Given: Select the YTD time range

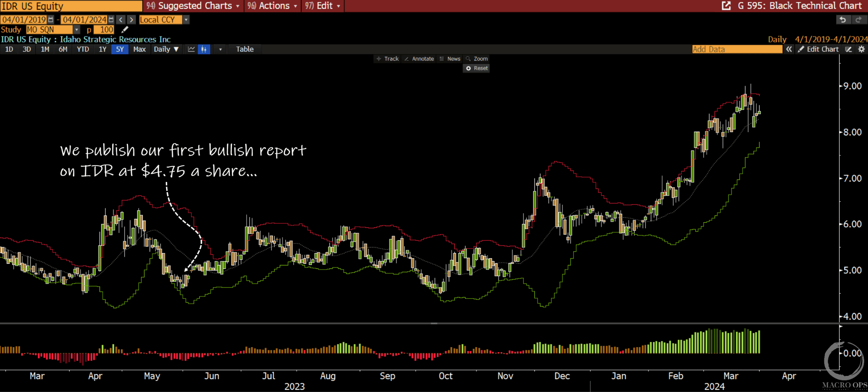Looking at the screenshot, I should [x=83, y=49].
